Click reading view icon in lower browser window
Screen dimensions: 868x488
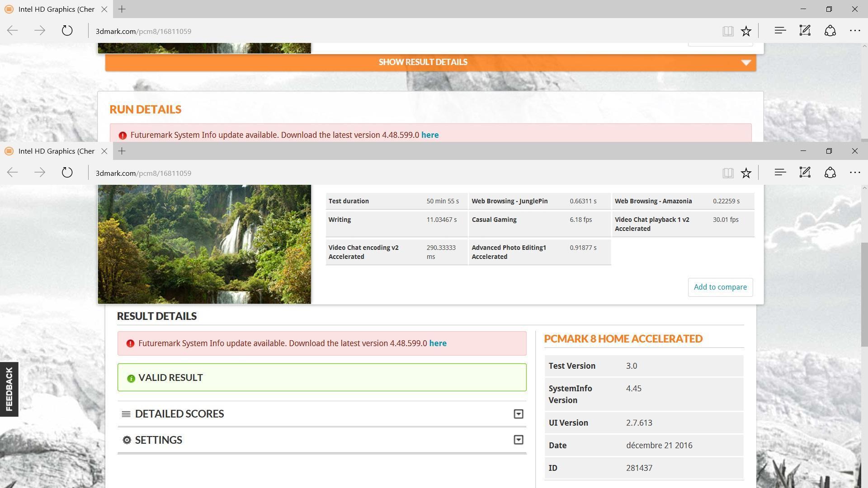727,173
